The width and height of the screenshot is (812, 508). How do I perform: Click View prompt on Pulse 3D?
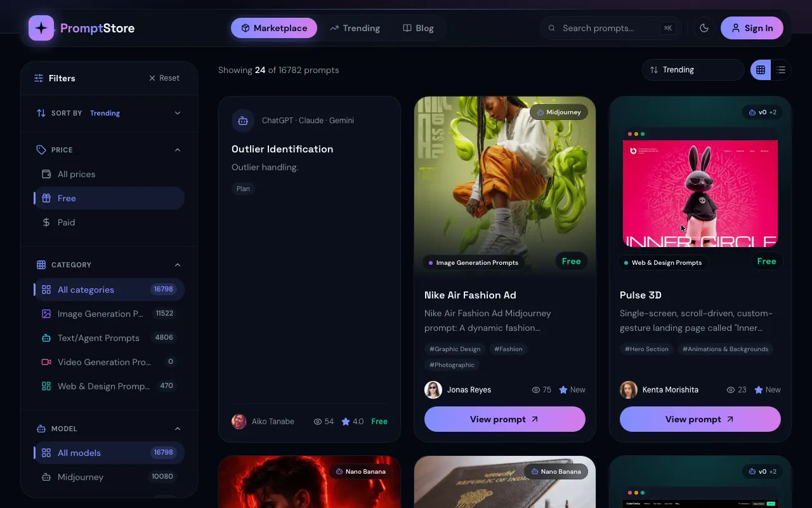coord(700,419)
